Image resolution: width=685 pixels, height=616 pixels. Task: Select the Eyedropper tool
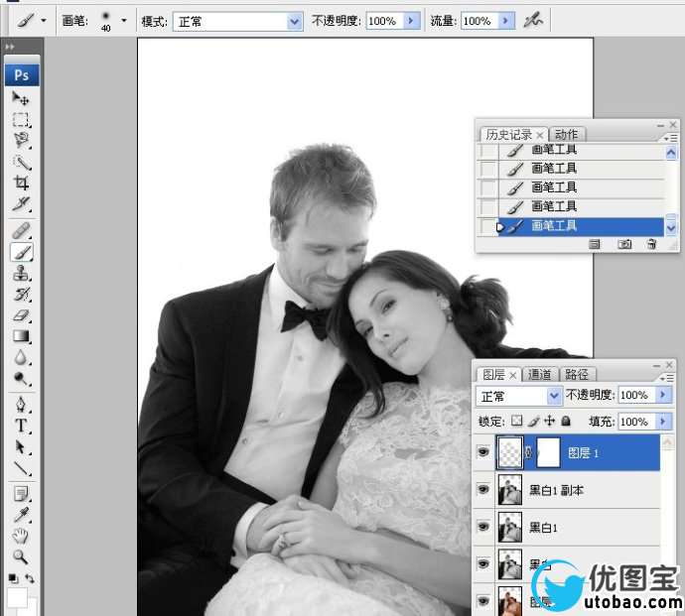(x=21, y=515)
